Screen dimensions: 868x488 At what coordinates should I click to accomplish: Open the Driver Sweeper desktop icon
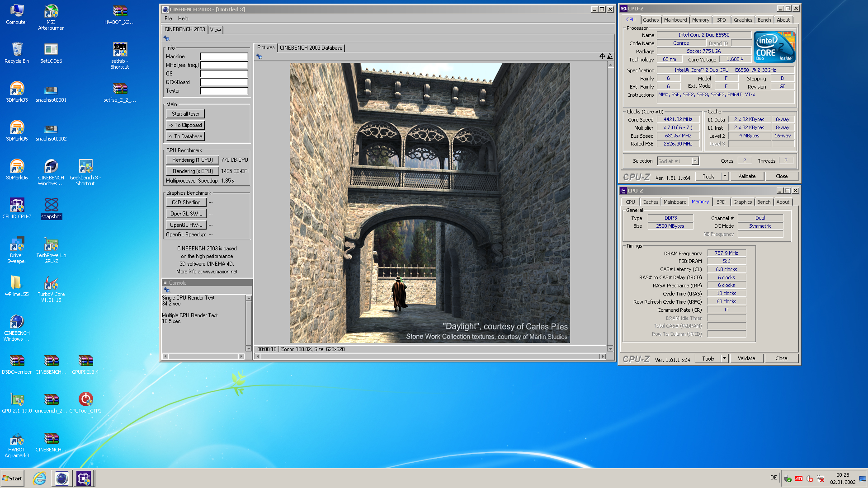17,250
